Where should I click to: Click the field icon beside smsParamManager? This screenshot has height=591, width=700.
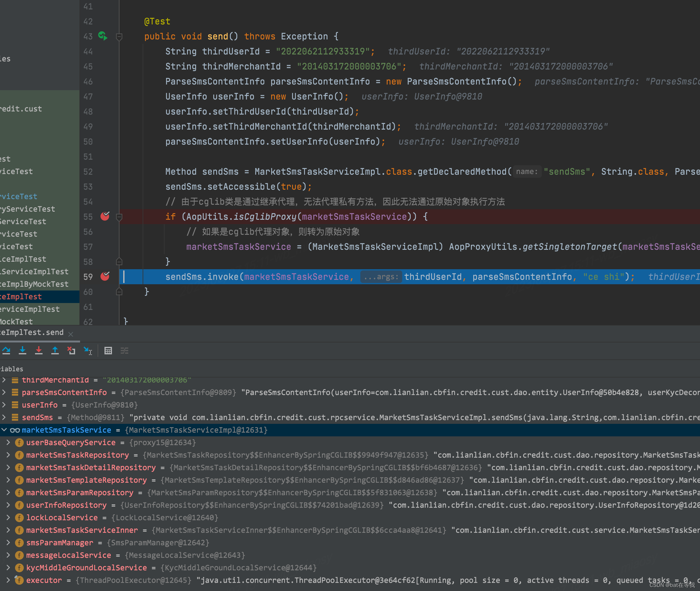click(x=19, y=543)
